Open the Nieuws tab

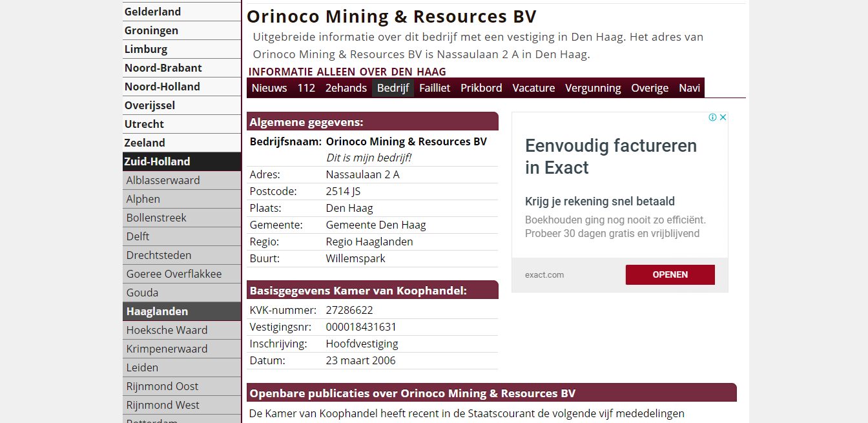click(x=269, y=88)
